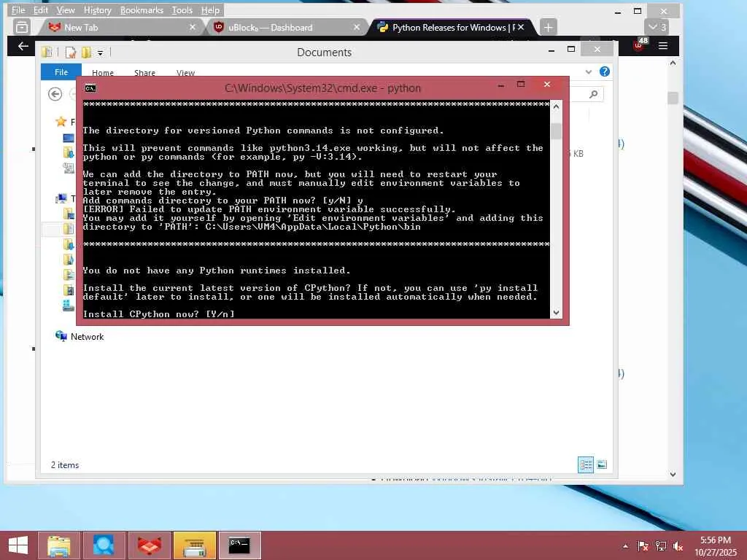Switch Documents to details view
The width and height of the screenshot is (747, 560).
pos(586,464)
